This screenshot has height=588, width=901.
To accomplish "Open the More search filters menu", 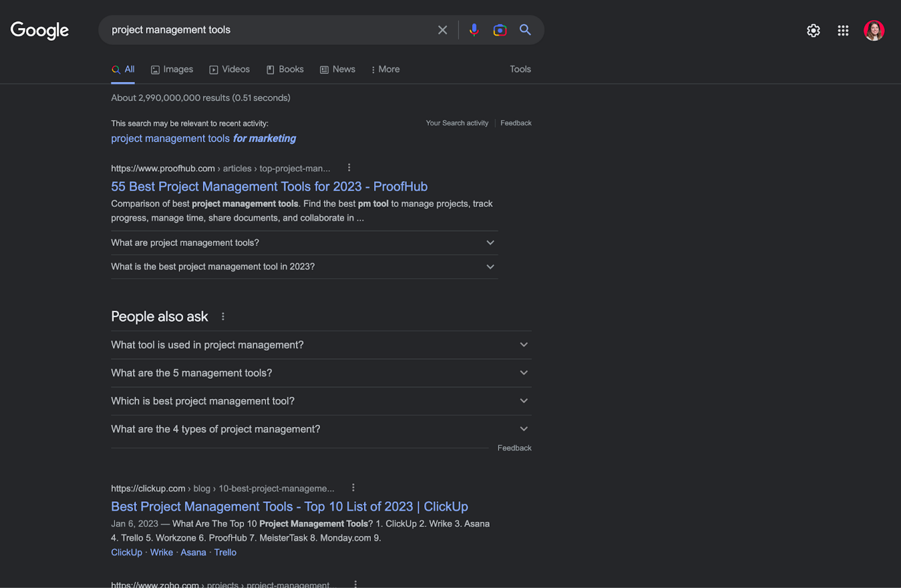I will pos(386,69).
